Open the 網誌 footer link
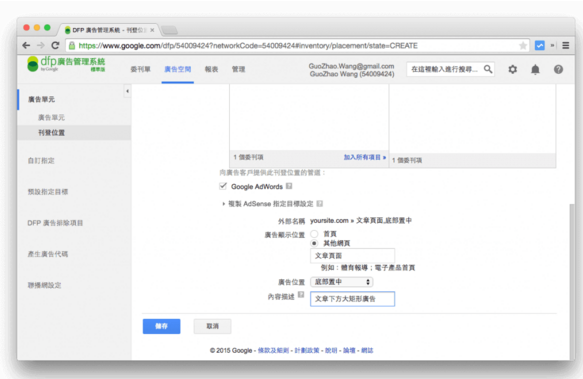This screenshot has height=379, width=583. pyautogui.click(x=367, y=350)
